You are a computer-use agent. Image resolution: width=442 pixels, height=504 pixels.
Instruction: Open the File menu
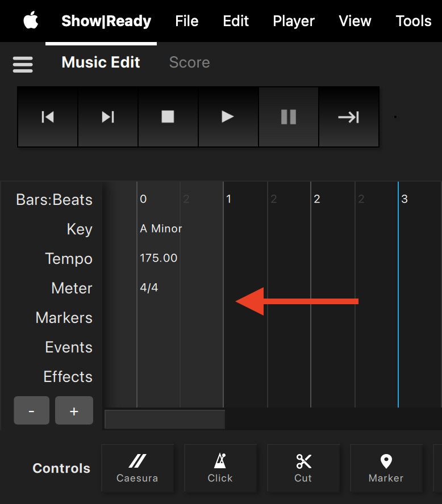tap(187, 21)
